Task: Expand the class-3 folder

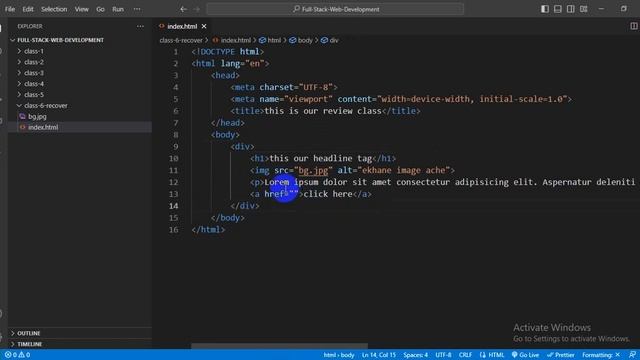Action: pos(34,73)
